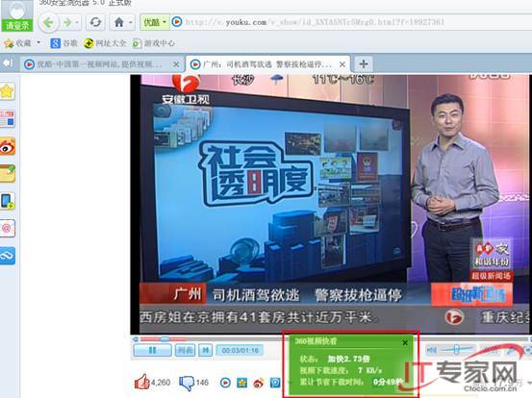Share to Sina Weibo below the video
The height and width of the screenshot is (398, 532).
259,383
